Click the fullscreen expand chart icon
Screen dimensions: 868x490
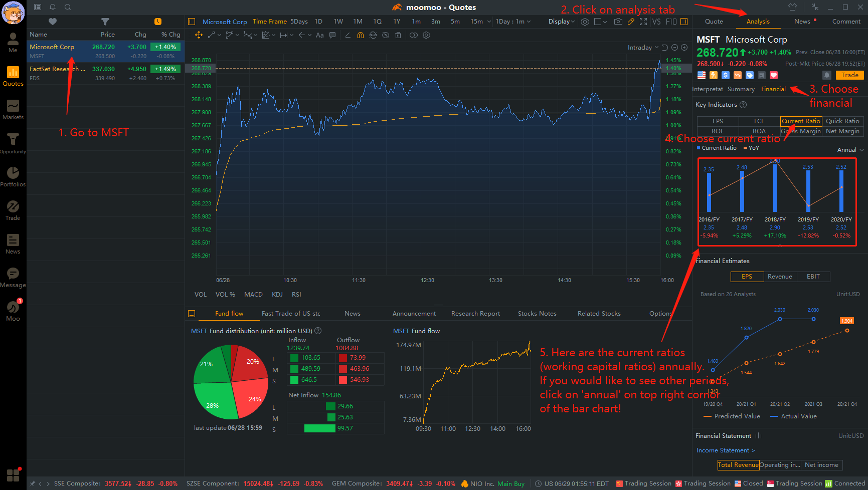(643, 22)
